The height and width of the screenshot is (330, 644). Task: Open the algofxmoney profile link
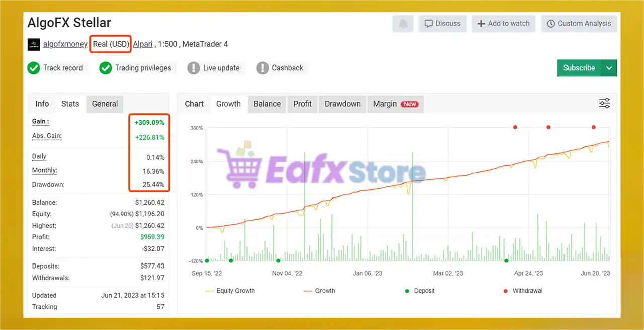point(65,44)
